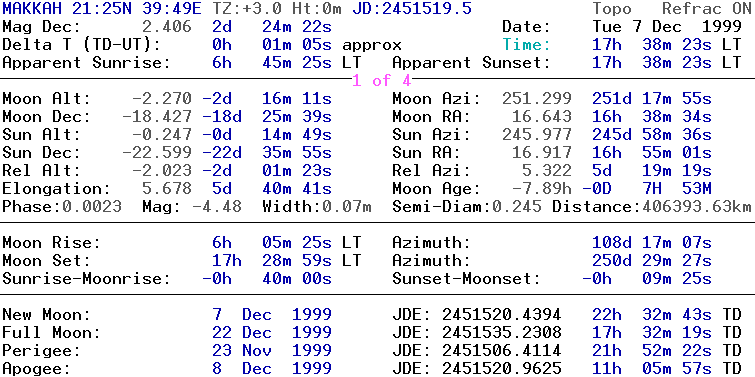The image size is (755, 377).
Task: Click Perigee date 23 Nov 1999
Action: tap(272, 350)
